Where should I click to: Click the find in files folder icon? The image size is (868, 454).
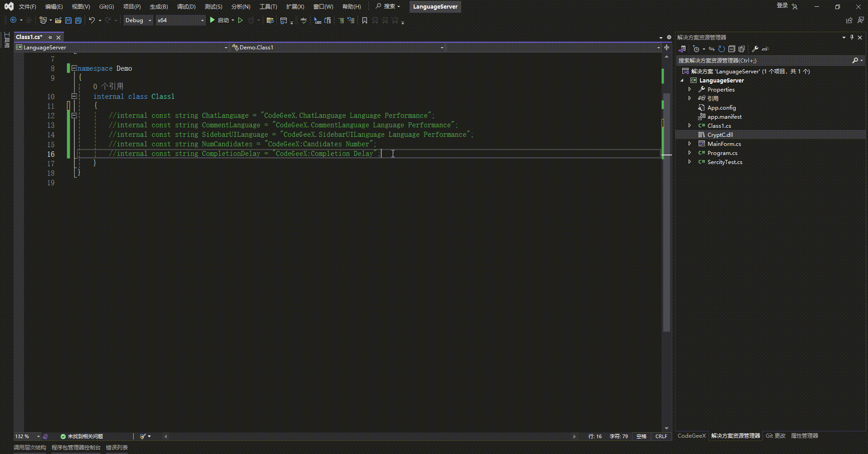click(x=270, y=20)
